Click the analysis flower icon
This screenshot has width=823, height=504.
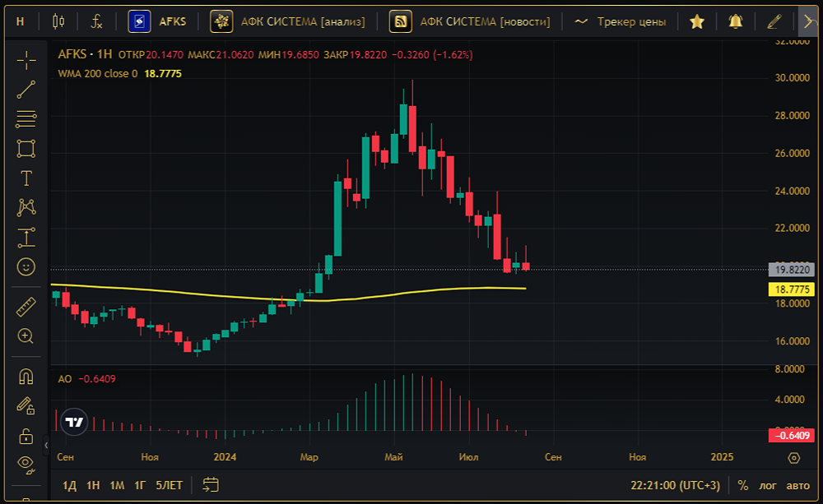pos(221,21)
